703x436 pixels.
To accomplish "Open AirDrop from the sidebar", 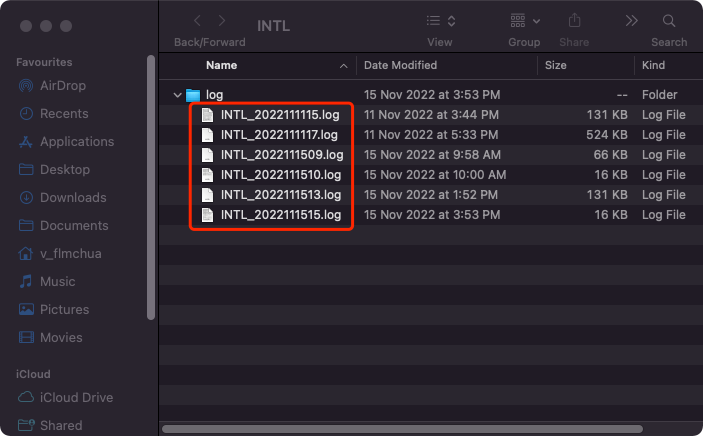I will coord(64,86).
